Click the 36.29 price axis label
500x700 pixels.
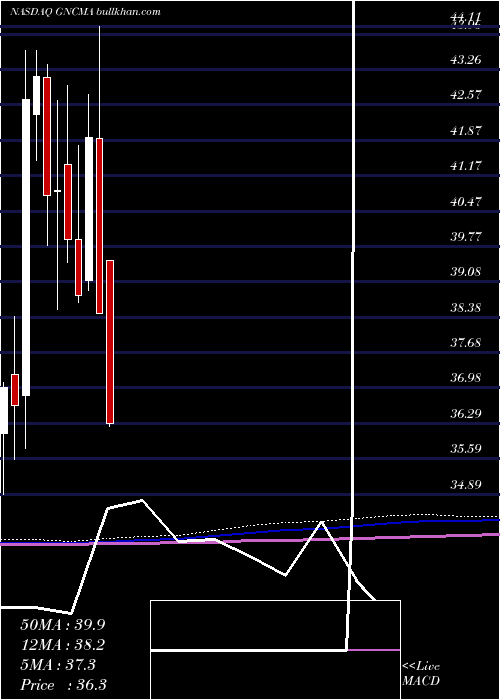[466, 413]
